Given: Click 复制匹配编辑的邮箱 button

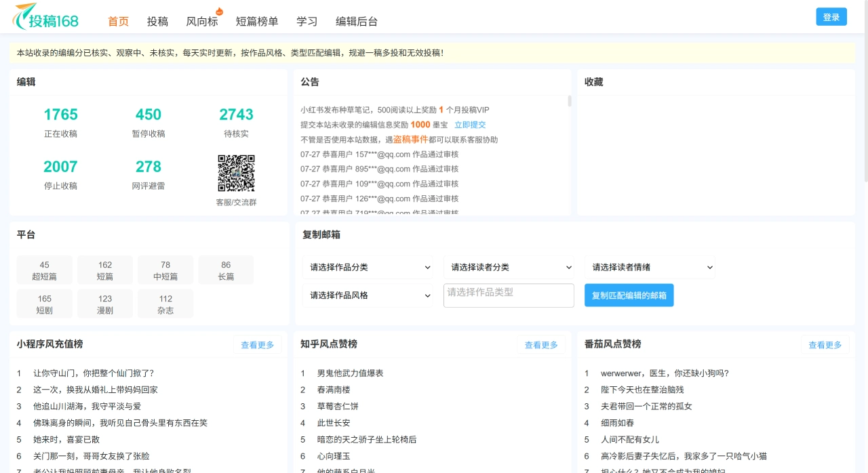Looking at the screenshot, I should [629, 295].
